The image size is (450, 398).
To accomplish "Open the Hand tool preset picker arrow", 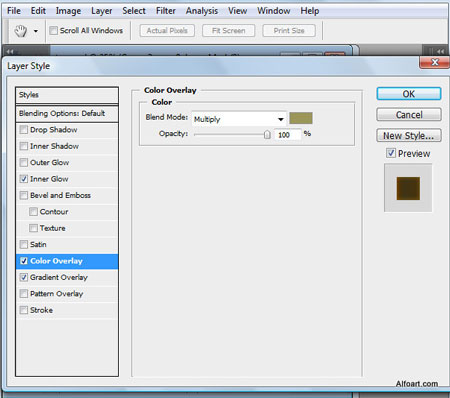I will tap(36, 31).
